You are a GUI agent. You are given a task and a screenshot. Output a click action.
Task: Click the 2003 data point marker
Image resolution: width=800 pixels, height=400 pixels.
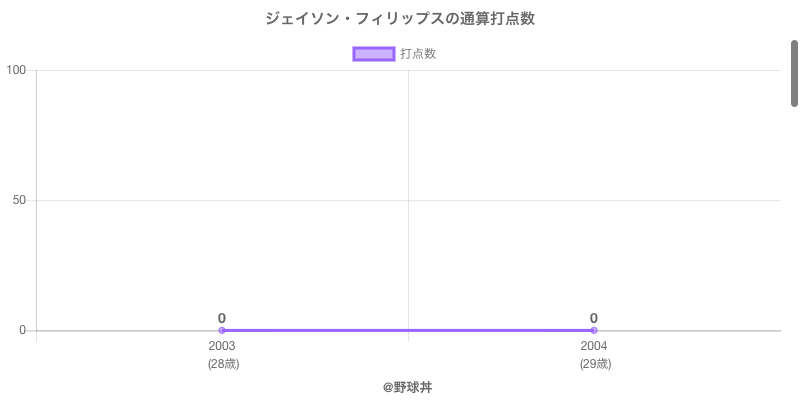click(x=222, y=330)
